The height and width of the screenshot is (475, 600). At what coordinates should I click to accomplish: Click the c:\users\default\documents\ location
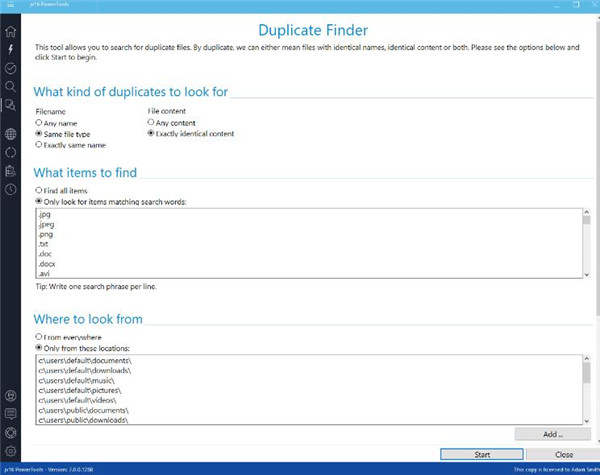(x=85, y=361)
